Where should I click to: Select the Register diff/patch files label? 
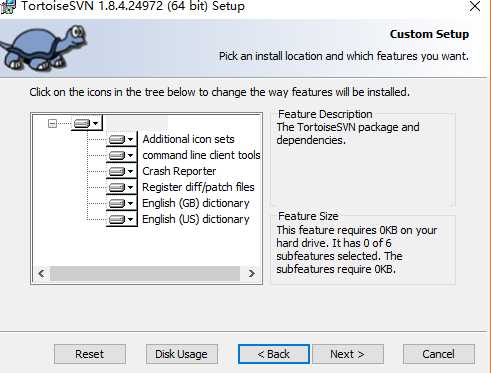point(198,187)
